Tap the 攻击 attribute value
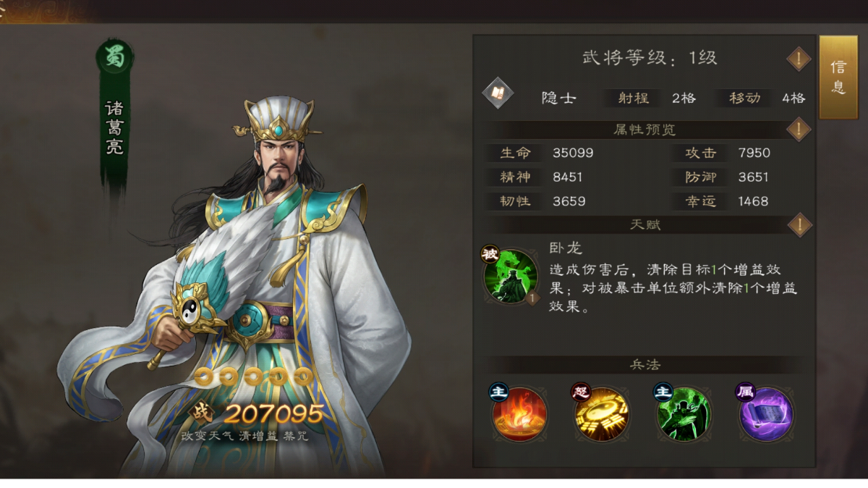The height and width of the screenshot is (488, 868). tap(754, 153)
